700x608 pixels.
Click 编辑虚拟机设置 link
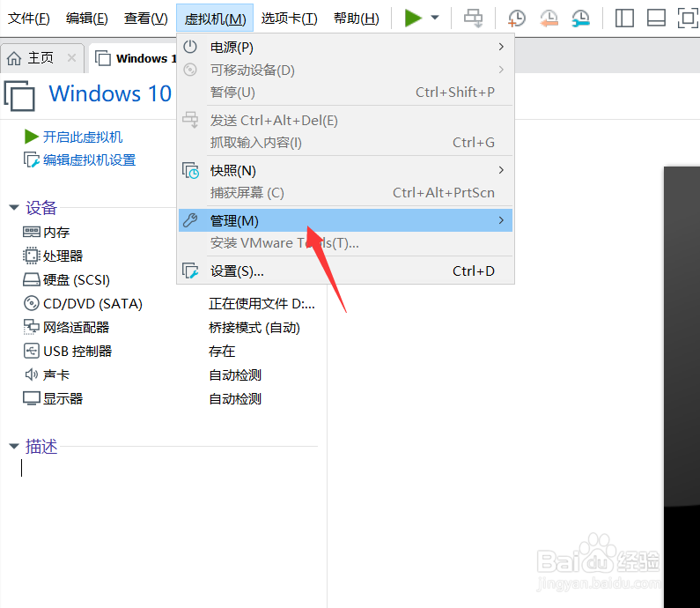coord(89,159)
